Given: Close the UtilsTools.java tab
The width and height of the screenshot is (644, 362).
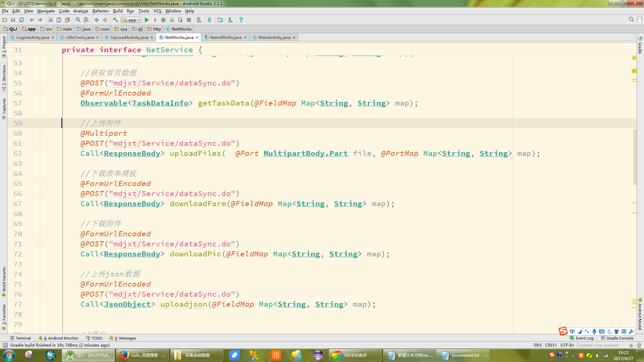Looking at the screenshot, I should [x=98, y=37].
